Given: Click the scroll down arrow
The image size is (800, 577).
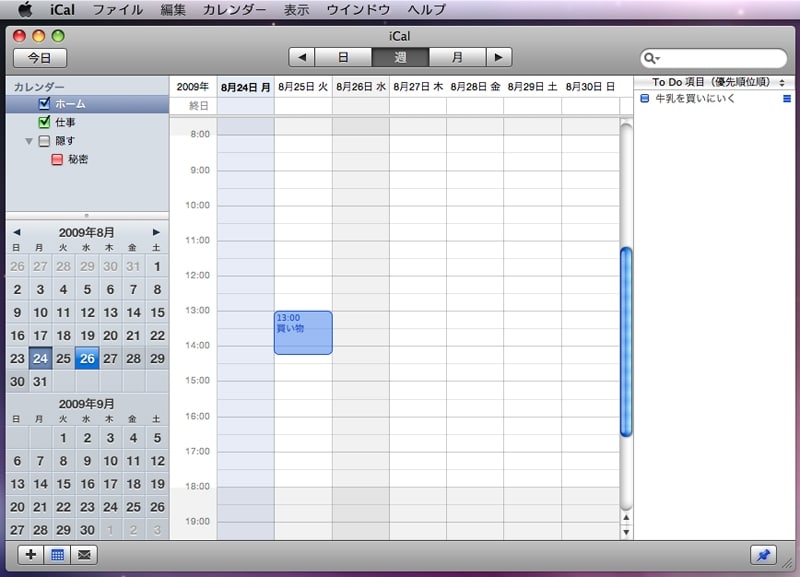Looking at the screenshot, I should click(626, 532).
